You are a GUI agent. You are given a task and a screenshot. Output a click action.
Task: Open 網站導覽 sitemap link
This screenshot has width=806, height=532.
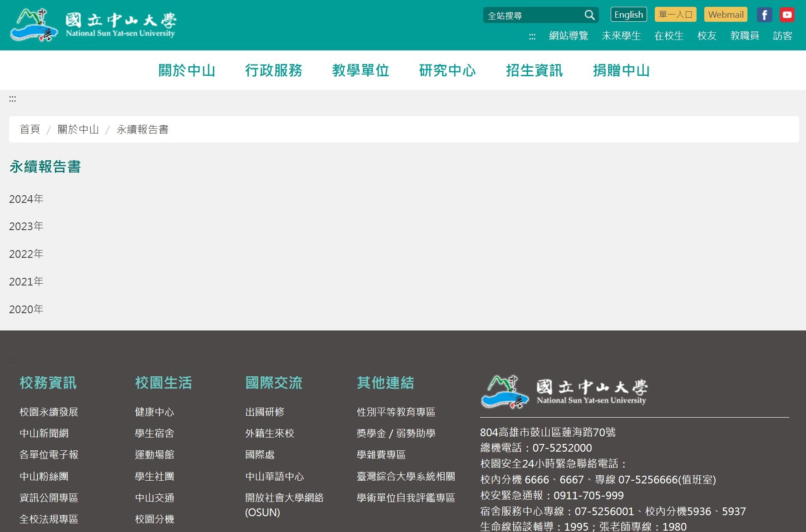coord(568,36)
